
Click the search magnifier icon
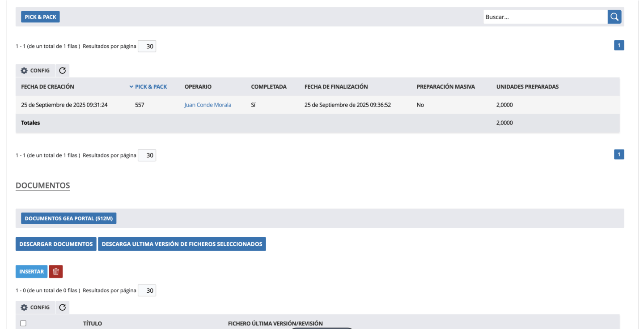point(614,17)
